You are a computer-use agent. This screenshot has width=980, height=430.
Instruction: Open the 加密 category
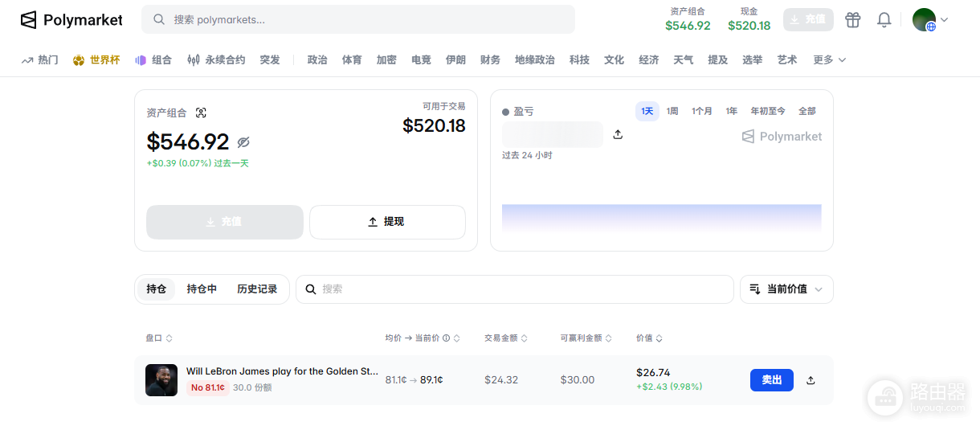(x=386, y=59)
